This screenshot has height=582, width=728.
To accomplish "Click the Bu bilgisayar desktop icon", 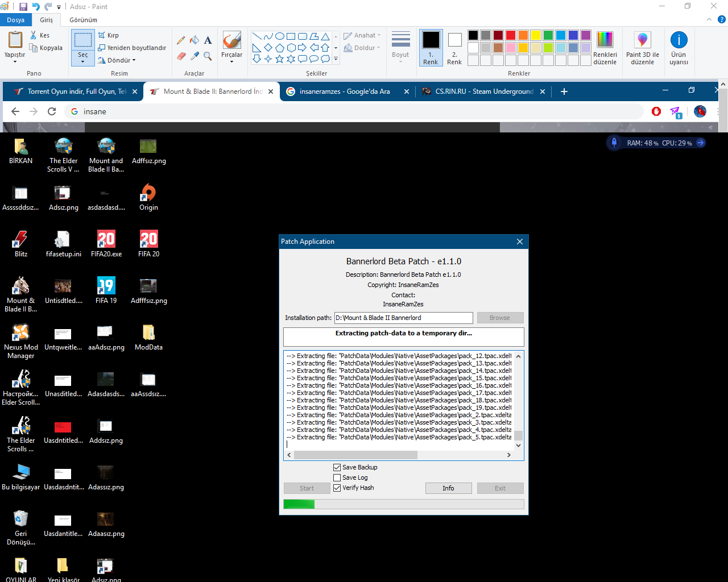I will pos(21,477).
